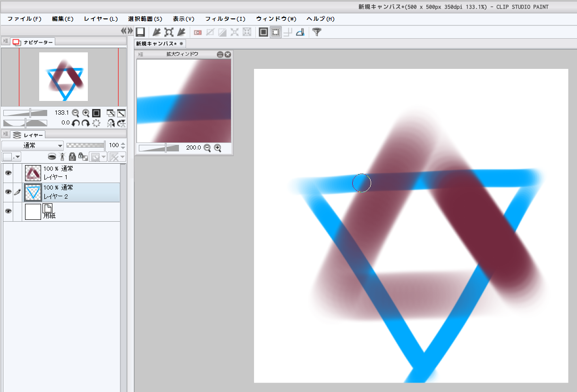577x392 pixels.
Task: Open the 編集(E) menu
Action: click(x=63, y=19)
